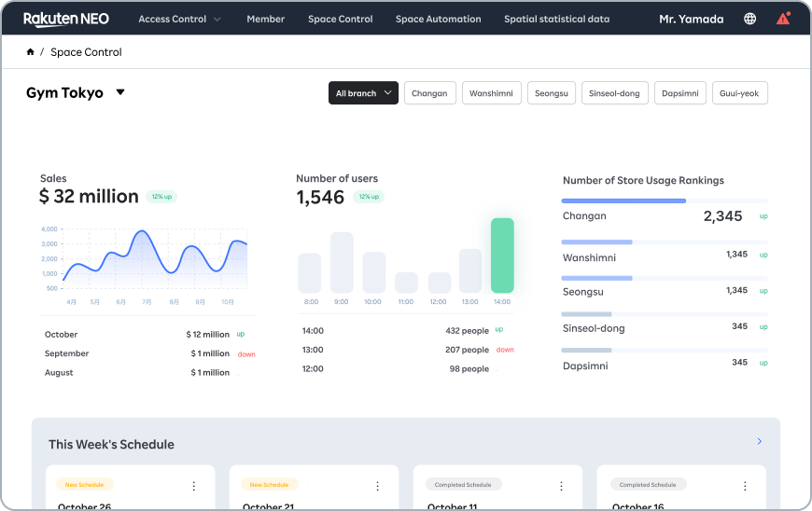Filter by Gwi-yeok branch button
The width and height of the screenshot is (812, 511).
tap(739, 93)
